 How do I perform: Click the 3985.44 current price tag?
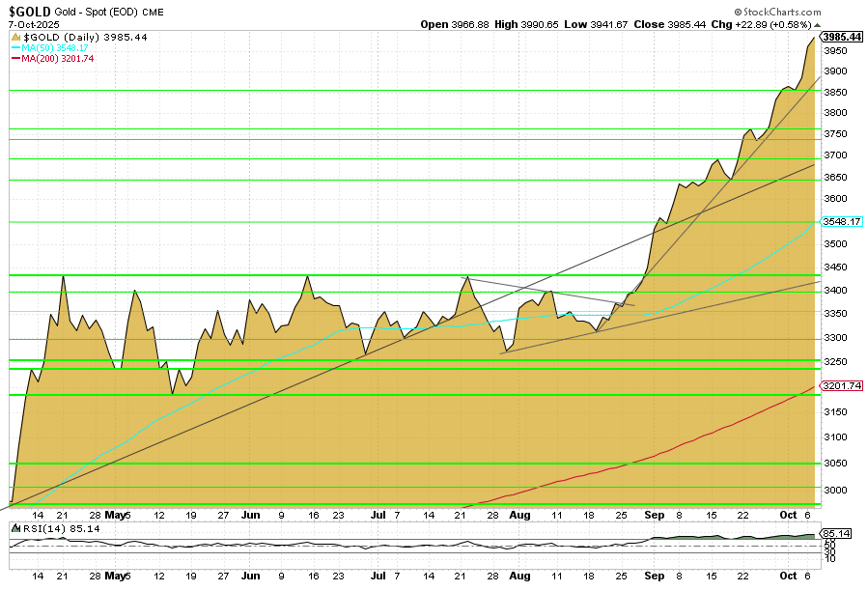(x=841, y=36)
